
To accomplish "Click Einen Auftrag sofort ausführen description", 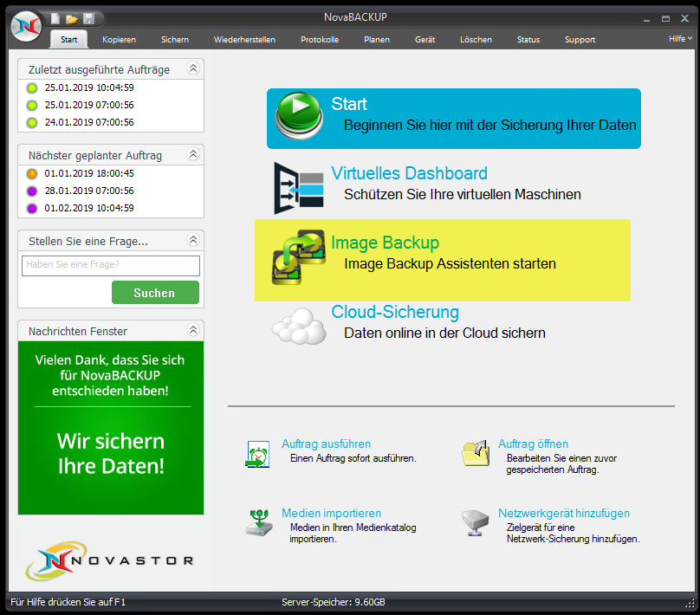I will pos(353,458).
